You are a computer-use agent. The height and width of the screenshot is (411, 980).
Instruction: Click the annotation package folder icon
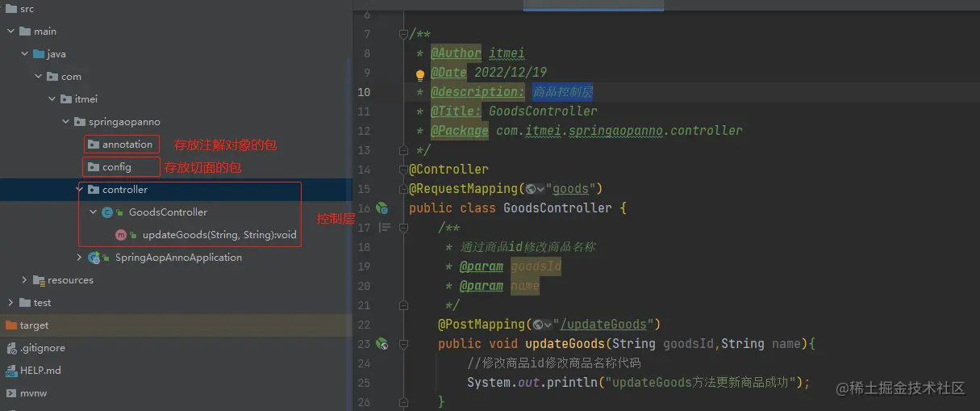click(94, 145)
